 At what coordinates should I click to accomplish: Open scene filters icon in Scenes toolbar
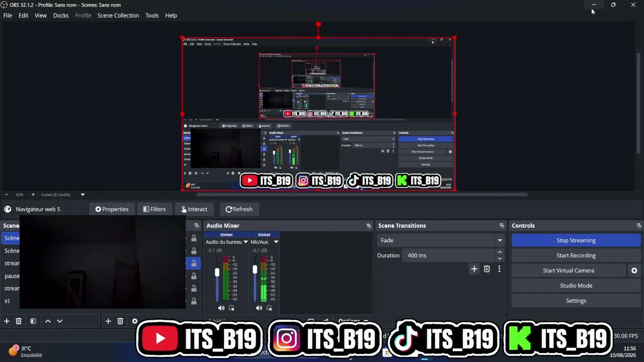(x=33, y=321)
